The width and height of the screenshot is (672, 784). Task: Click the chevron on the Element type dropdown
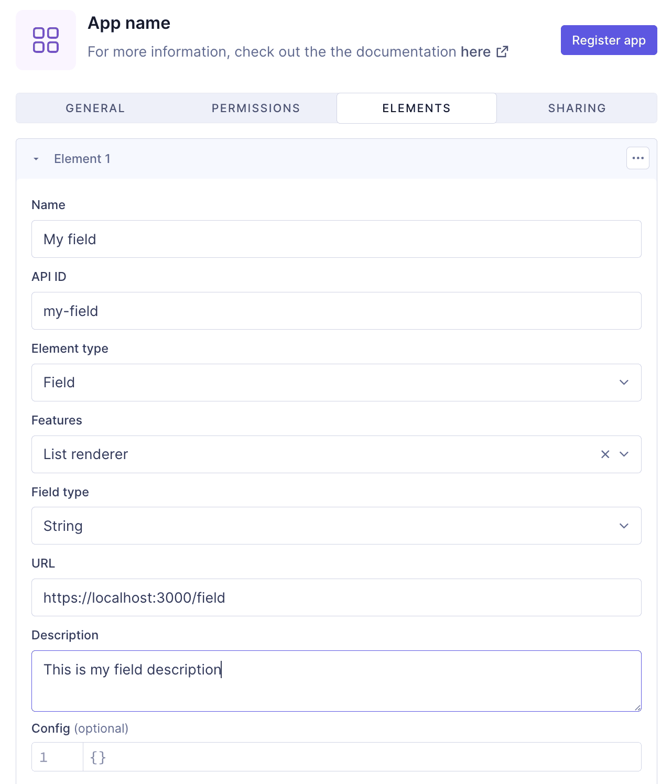(x=623, y=383)
